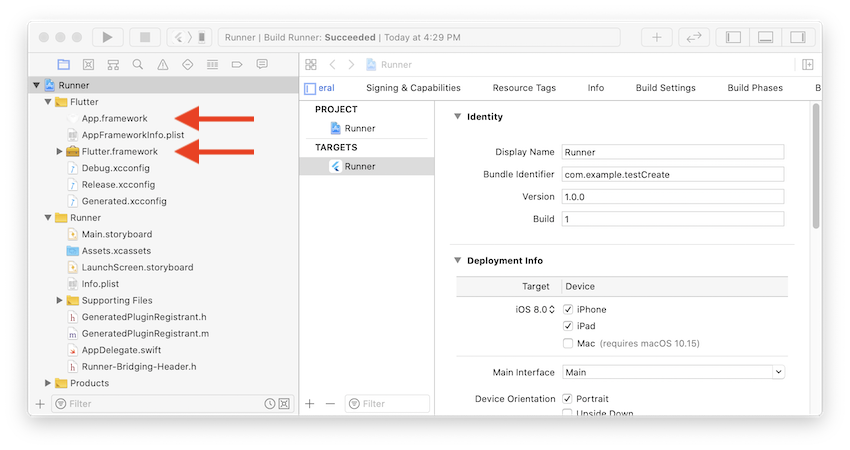The width and height of the screenshot is (850, 450).
Task: Open the iOS 8.0 deployment target popup
Action: [x=535, y=310]
